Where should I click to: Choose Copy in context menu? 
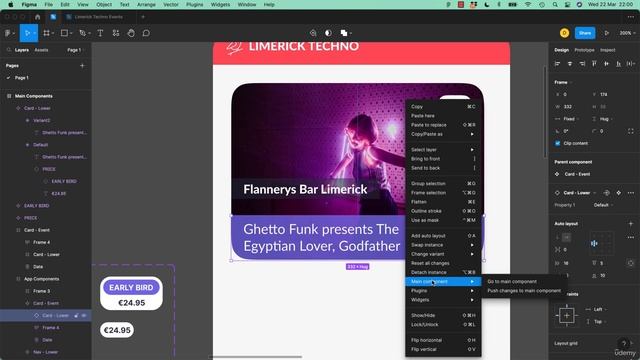pyautogui.click(x=443, y=107)
